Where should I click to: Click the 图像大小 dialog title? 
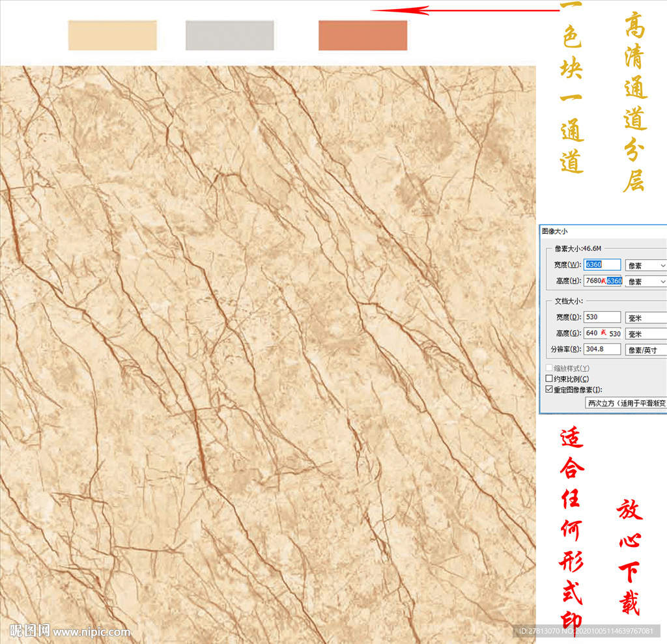(555, 231)
